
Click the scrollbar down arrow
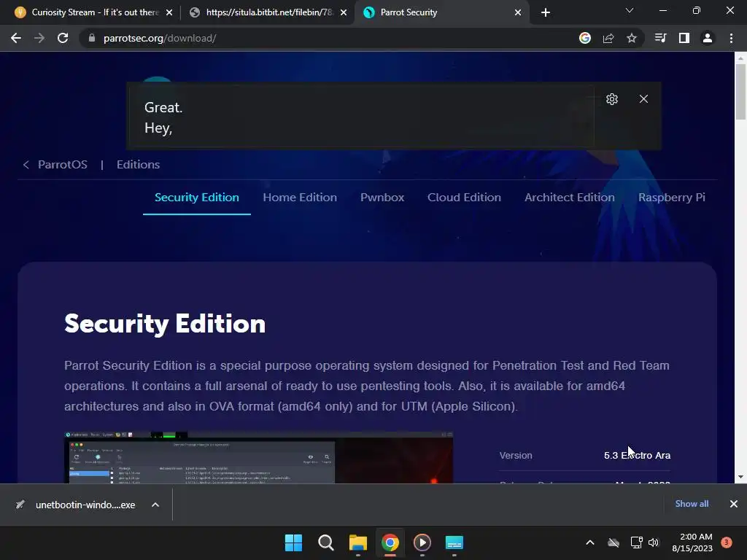(x=740, y=477)
